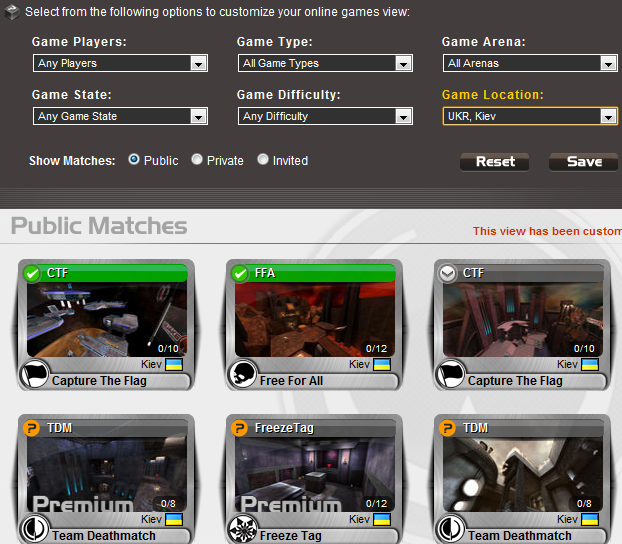622x544 pixels.
Task: Click the snowflake icon on the Freeze Tag match
Action: click(x=243, y=529)
